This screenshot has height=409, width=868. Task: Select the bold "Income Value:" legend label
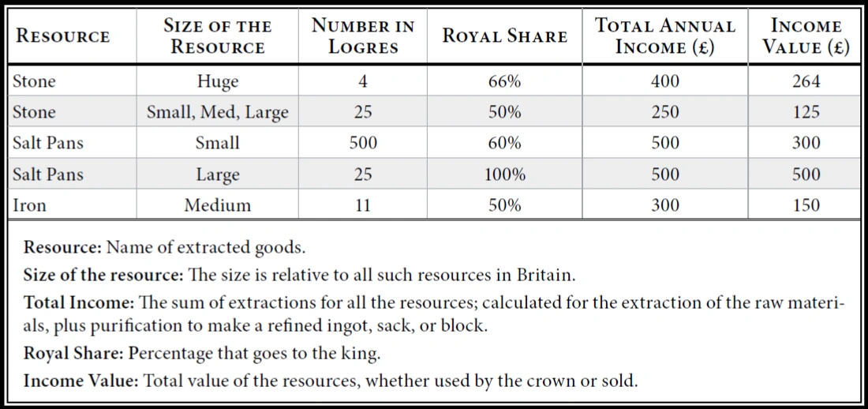point(80,380)
